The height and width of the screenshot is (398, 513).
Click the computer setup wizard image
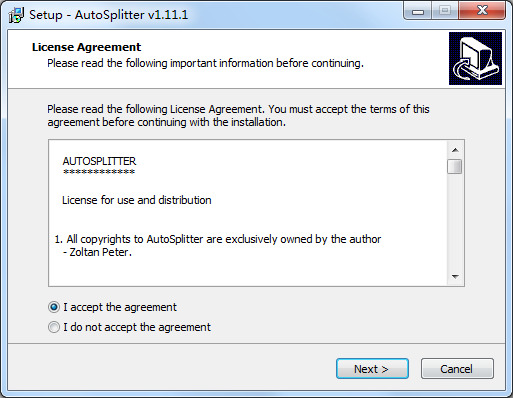tap(475, 58)
